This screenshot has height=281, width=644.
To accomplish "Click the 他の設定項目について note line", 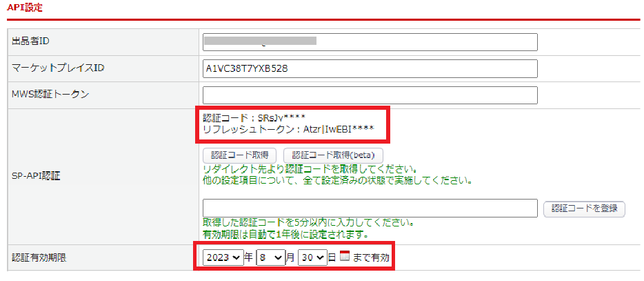I will (x=337, y=181).
